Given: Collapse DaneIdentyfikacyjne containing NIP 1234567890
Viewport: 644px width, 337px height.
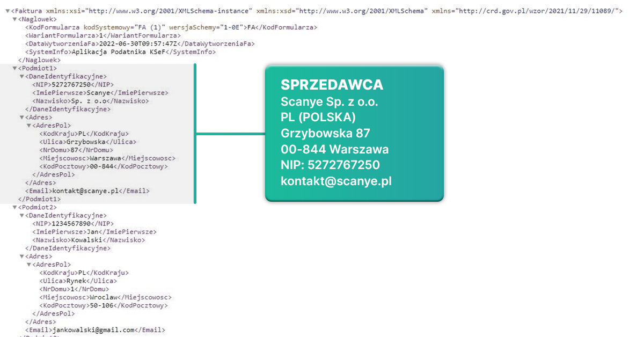Looking at the screenshot, I should (21, 215).
